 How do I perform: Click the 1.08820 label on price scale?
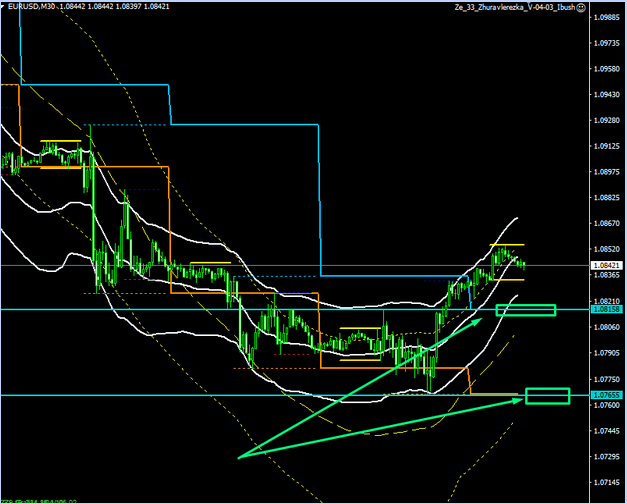pos(605,198)
